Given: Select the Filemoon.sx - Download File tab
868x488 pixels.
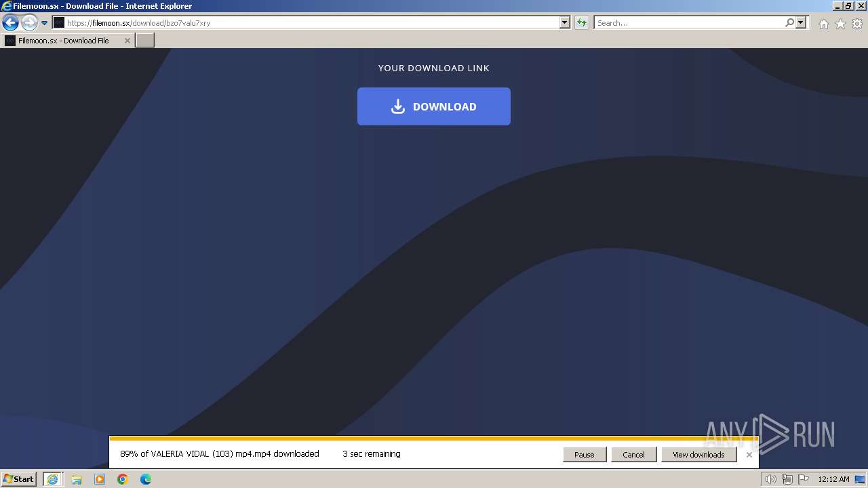Looking at the screenshot, I should point(68,41).
